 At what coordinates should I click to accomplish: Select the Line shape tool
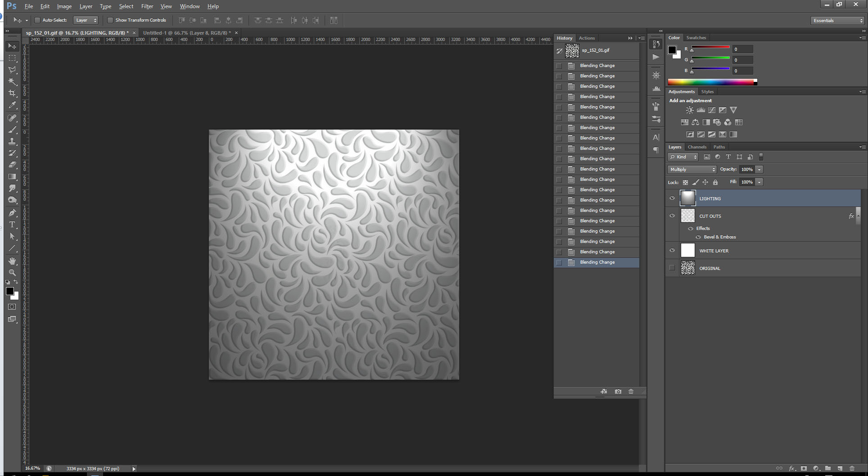tap(12, 248)
